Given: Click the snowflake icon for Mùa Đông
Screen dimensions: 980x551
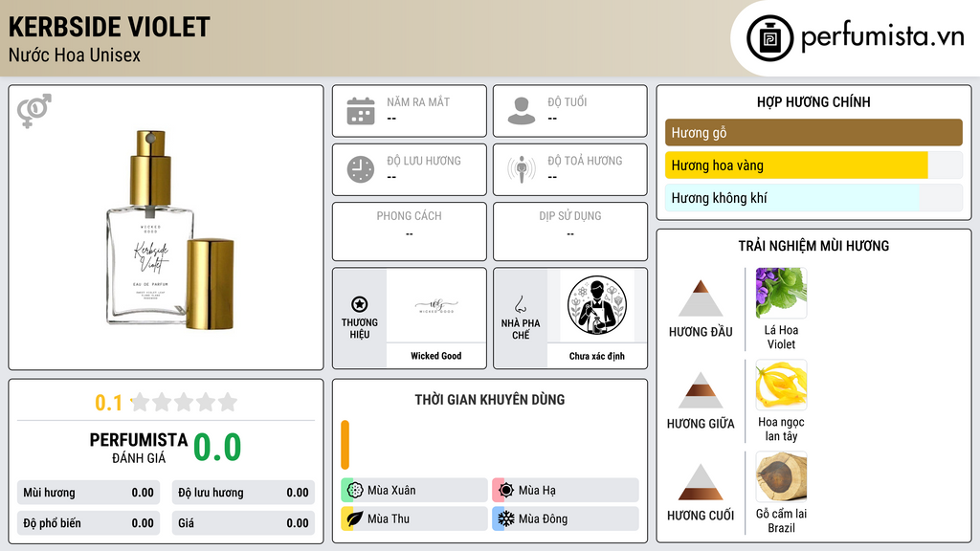Looking at the screenshot, I should coord(506,518).
